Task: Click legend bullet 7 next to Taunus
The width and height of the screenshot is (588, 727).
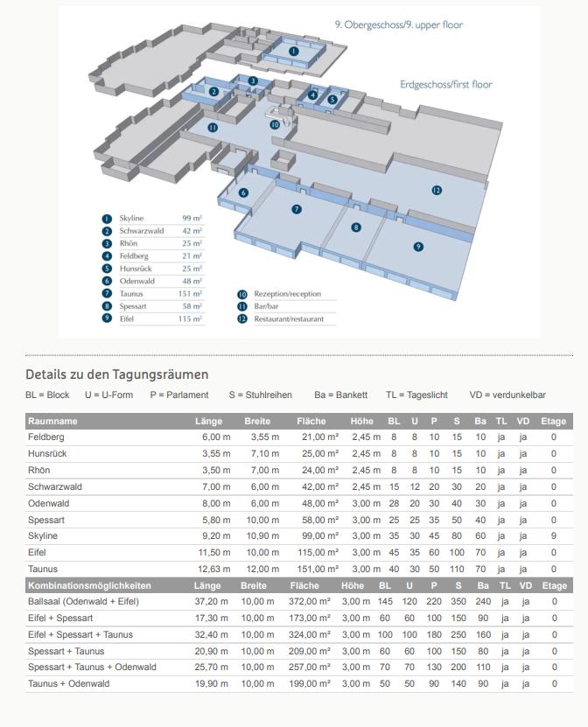Action: coord(107,293)
